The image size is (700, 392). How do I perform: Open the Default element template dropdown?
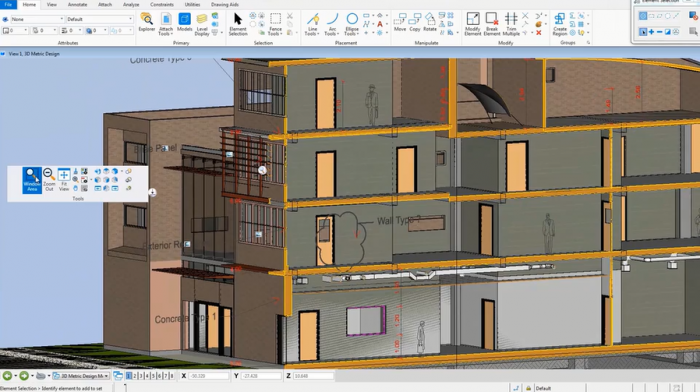click(x=100, y=19)
